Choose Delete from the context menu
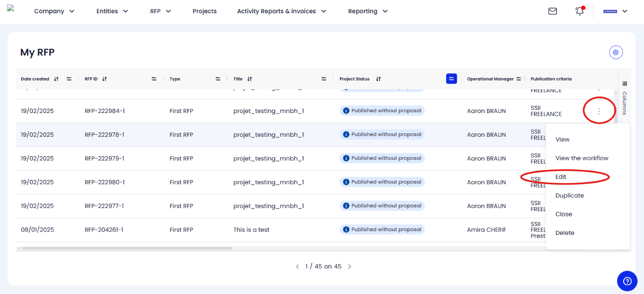This screenshot has width=644, height=294. pos(565,233)
